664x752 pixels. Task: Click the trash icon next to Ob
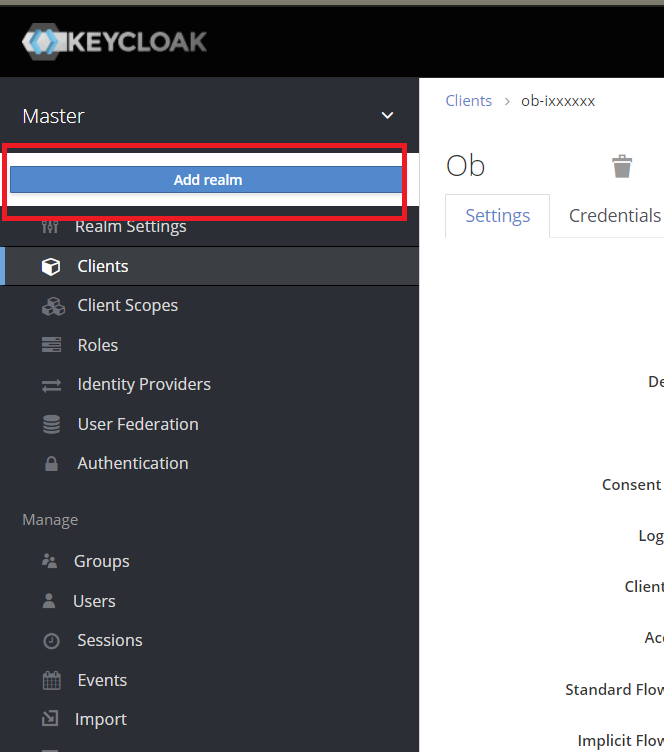622,166
